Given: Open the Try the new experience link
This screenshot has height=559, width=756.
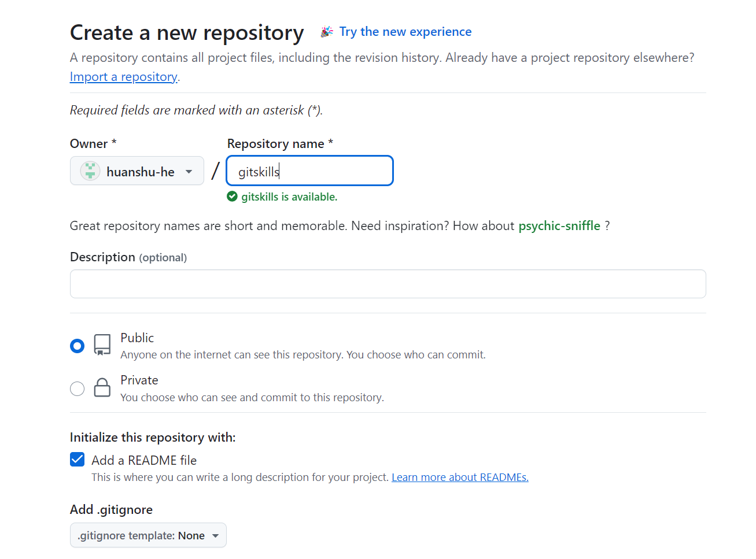Looking at the screenshot, I should point(405,32).
